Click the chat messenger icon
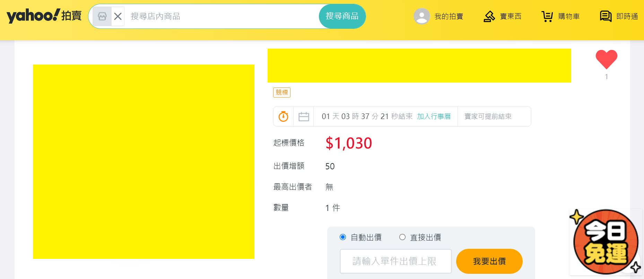The image size is (644, 279). (606, 16)
